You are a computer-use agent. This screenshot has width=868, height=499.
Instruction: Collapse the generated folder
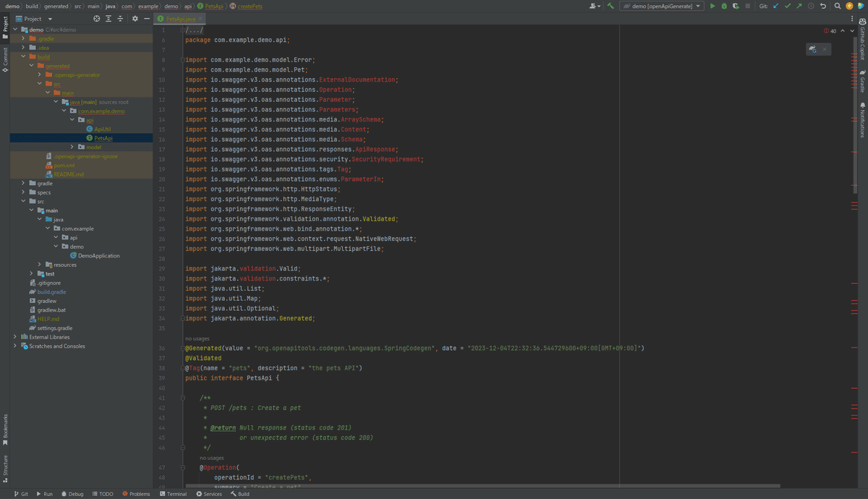31,65
